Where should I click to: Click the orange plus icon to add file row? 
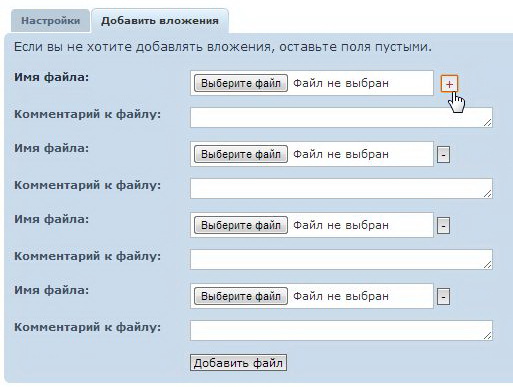pyautogui.click(x=449, y=84)
